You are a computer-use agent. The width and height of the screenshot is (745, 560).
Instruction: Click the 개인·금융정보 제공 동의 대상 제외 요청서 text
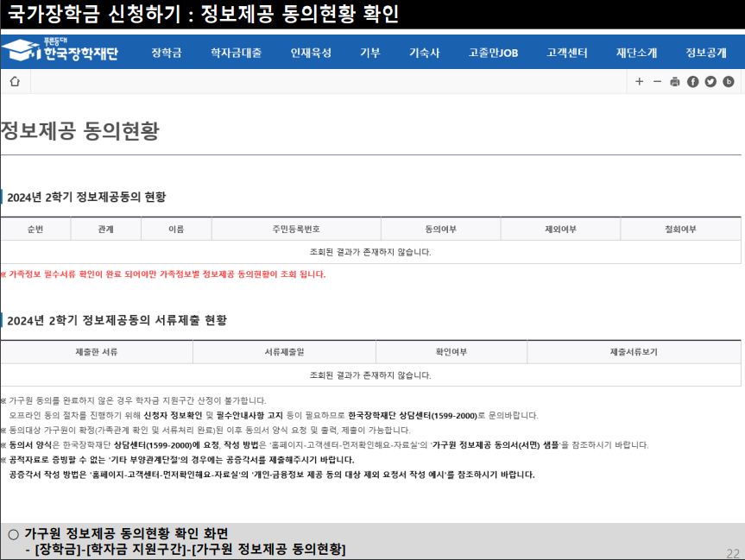350,474
